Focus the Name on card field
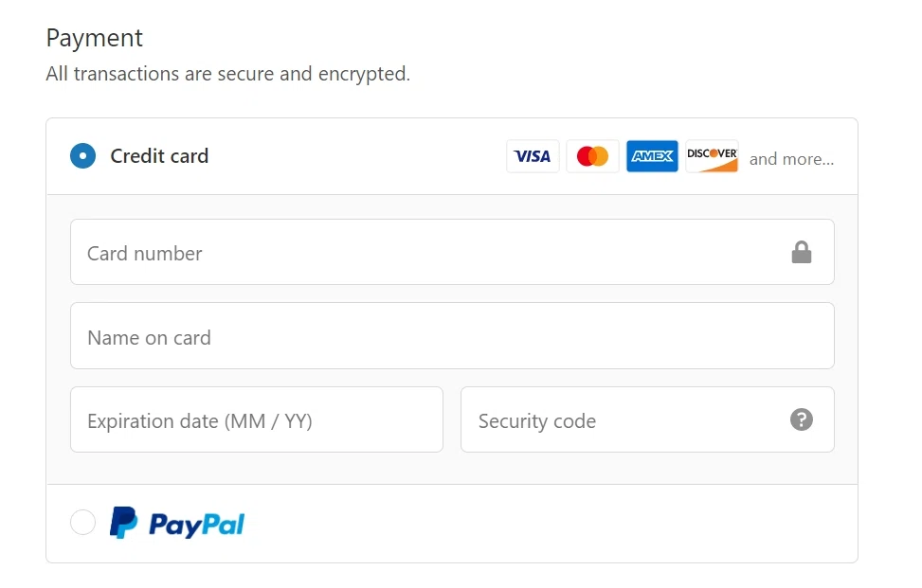The height and width of the screenshot is (588, 922). click(x=452, y=336)
